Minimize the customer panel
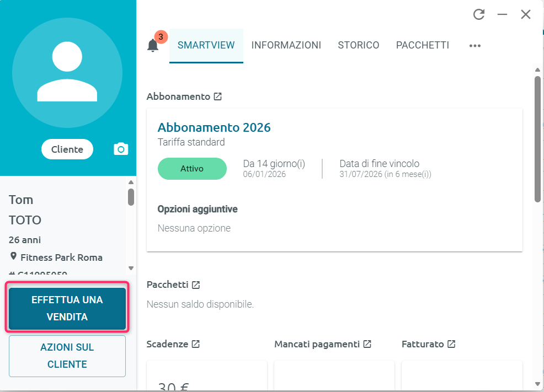 pyautogui.click(x=502, y=14)
